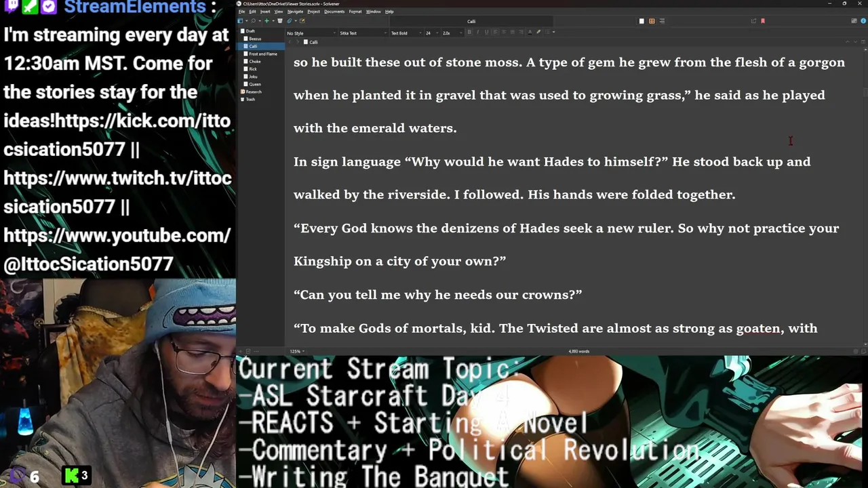868x488 pixels.
Task: Go to previous document arrow
Action: (848, 42)
